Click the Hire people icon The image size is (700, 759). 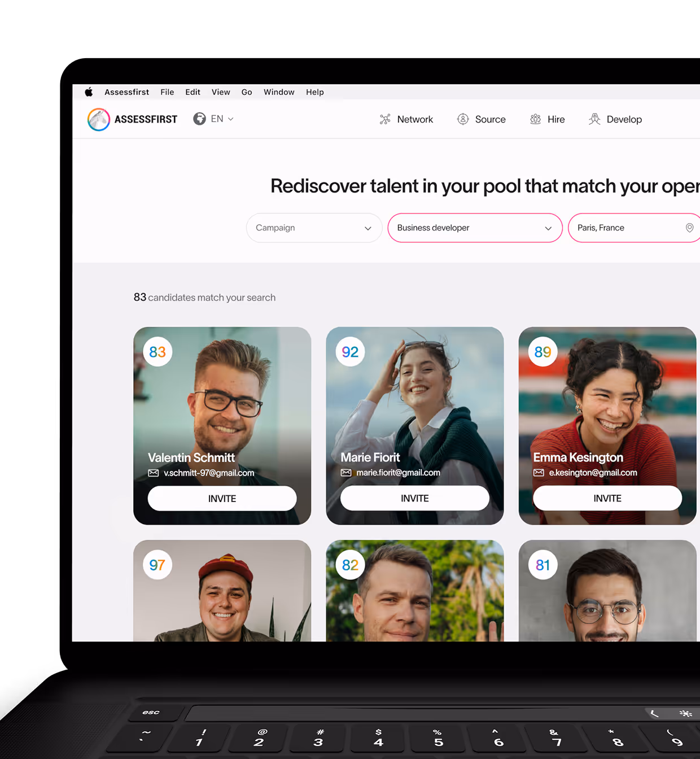point(536,119)
